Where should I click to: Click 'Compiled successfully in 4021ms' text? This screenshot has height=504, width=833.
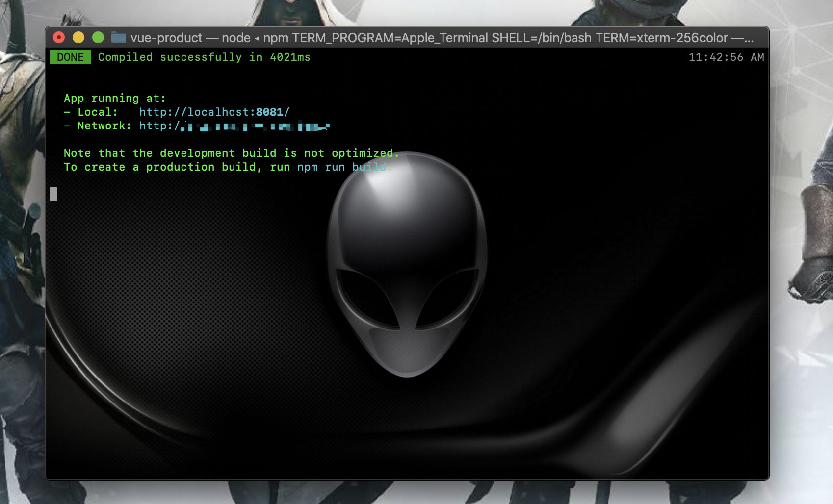pos(204,57)
